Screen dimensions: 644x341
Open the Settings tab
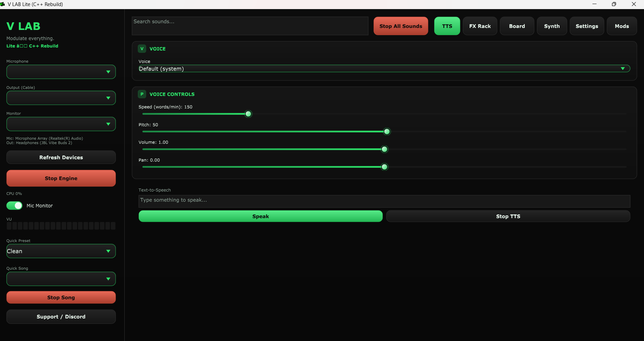(587, 26)
